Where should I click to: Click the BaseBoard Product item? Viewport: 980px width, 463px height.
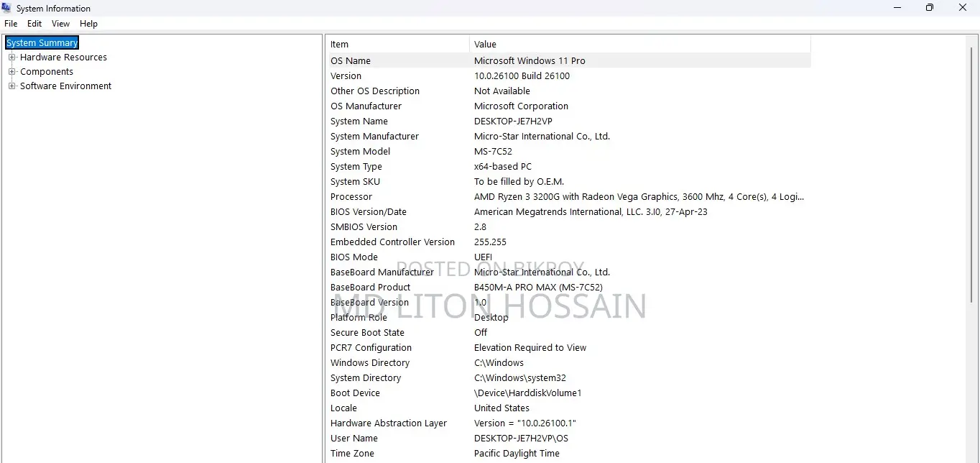point(370,288)
